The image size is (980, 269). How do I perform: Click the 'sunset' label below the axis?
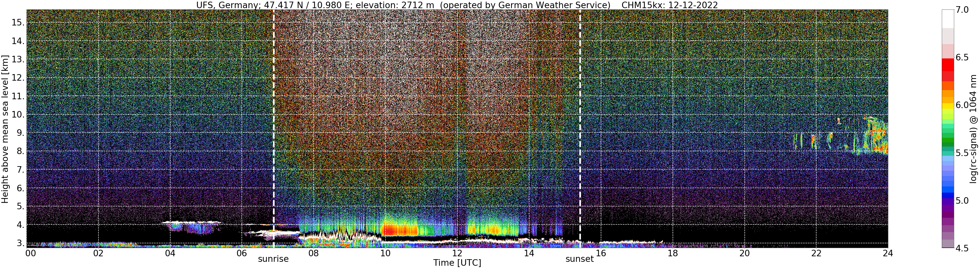(x=579, y=259)
